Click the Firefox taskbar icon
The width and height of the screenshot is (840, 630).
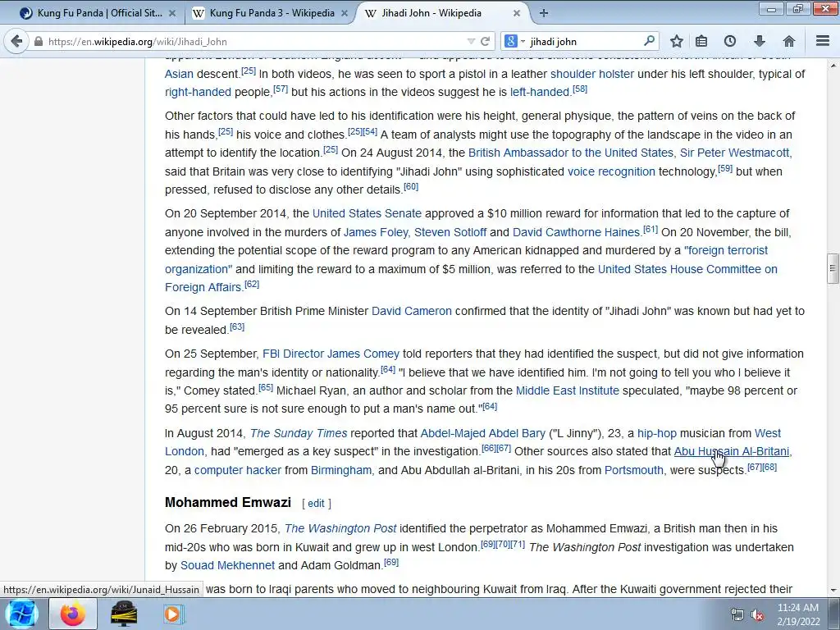point(73,614)
